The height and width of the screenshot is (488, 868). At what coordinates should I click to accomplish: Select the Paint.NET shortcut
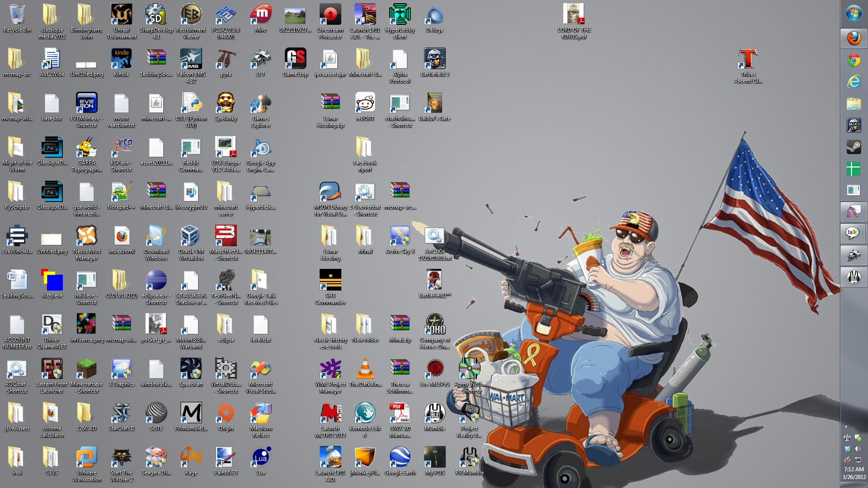tap(226, 462)
